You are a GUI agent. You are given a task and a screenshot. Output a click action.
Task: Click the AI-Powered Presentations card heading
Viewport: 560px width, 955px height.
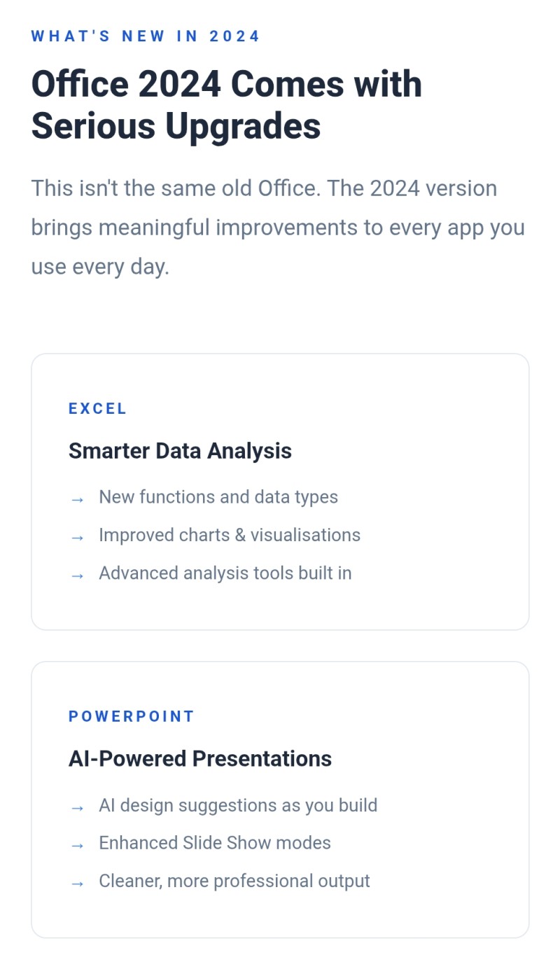coord(200,759)
